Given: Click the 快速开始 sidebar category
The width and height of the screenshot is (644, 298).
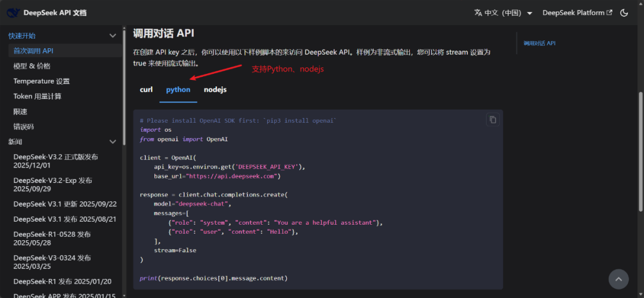Looking at the screenshot, I should click(x=22, y=36).
